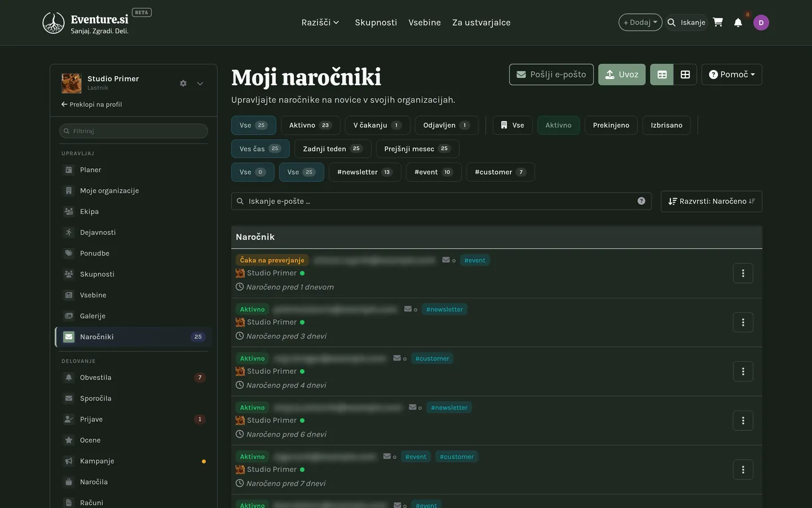Select Vse 25 status filter

(254, 125)
